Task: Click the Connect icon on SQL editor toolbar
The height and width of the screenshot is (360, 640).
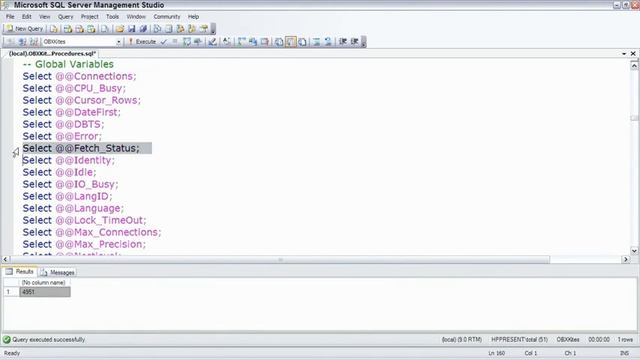Action: 10,42
